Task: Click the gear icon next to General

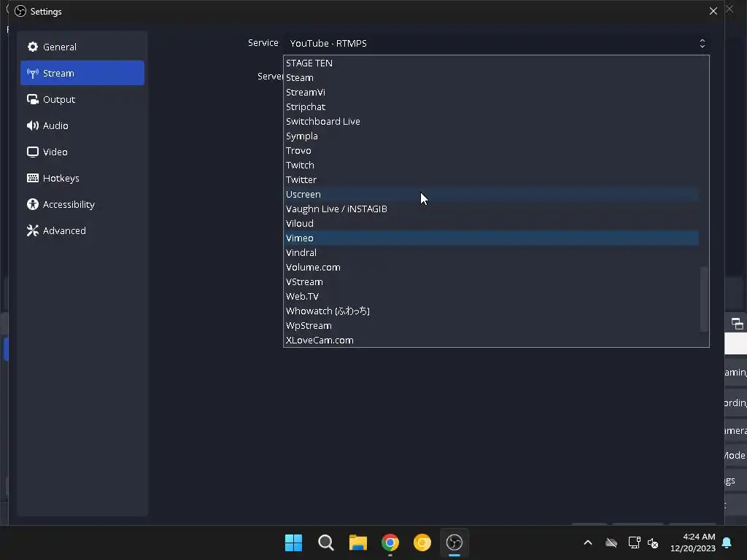Action: click(32, 47)
